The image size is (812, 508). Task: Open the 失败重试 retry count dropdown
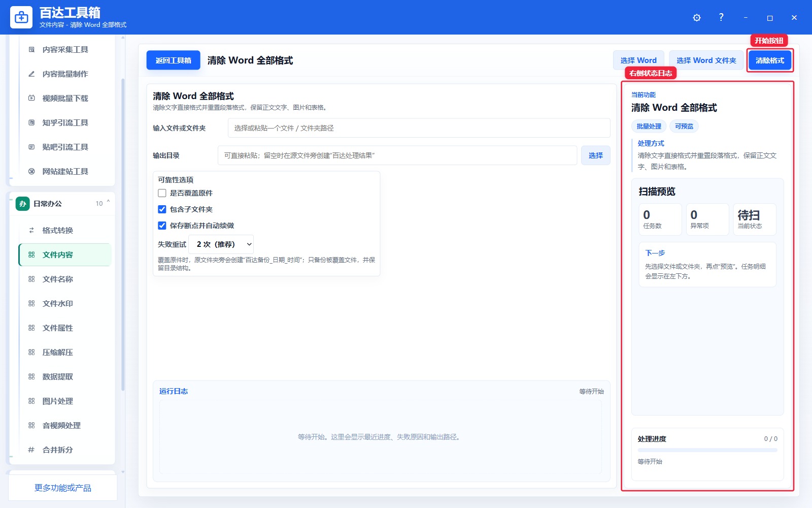pyautogui.click(x=221, y=244)
